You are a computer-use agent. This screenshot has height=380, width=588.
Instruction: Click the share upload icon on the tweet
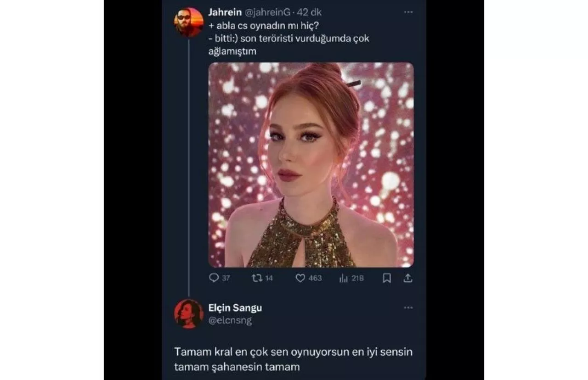409,278
